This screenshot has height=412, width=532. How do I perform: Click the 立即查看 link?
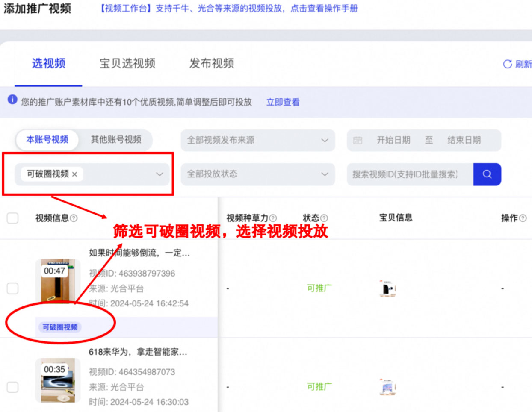(283, 102)
